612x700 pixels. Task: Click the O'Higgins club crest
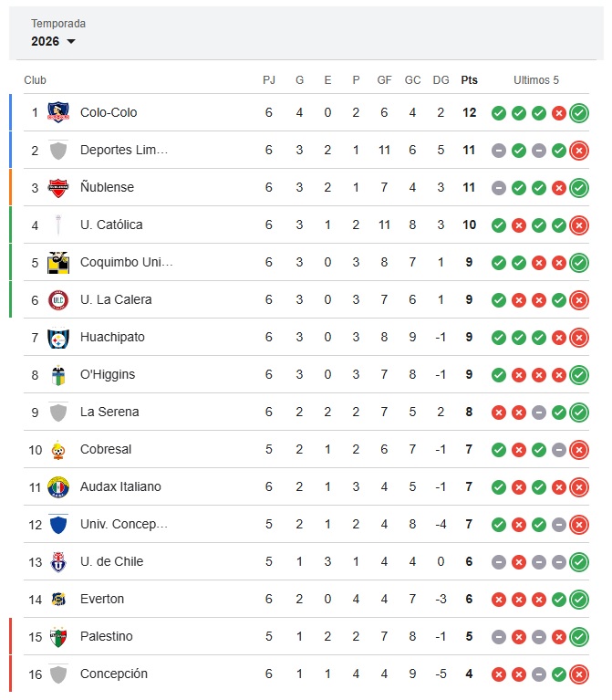point(58,374)
